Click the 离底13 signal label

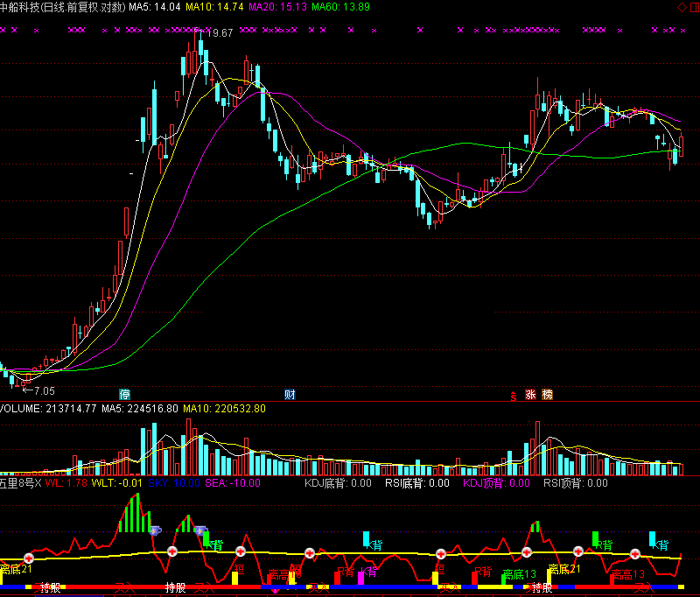coord(519,575)
